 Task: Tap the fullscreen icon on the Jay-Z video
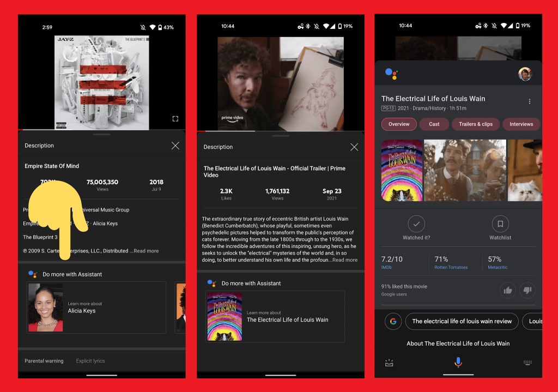pyautogui.click(x=175, y=118)
